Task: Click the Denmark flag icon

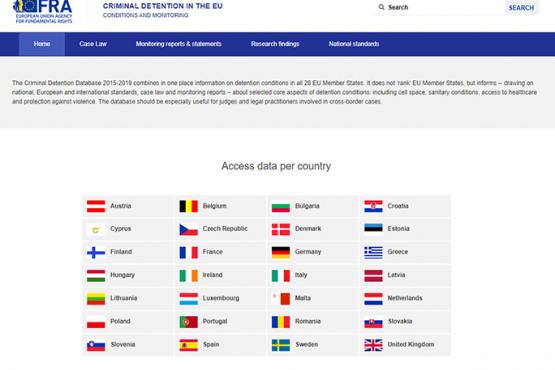Action: pos(281,229)
